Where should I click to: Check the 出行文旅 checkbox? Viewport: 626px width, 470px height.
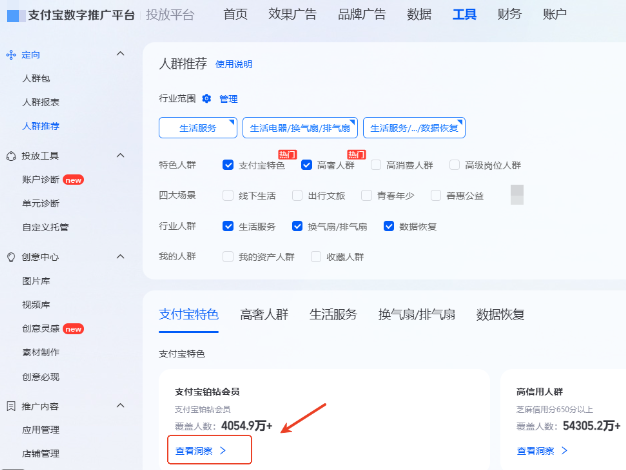(297, 196)
